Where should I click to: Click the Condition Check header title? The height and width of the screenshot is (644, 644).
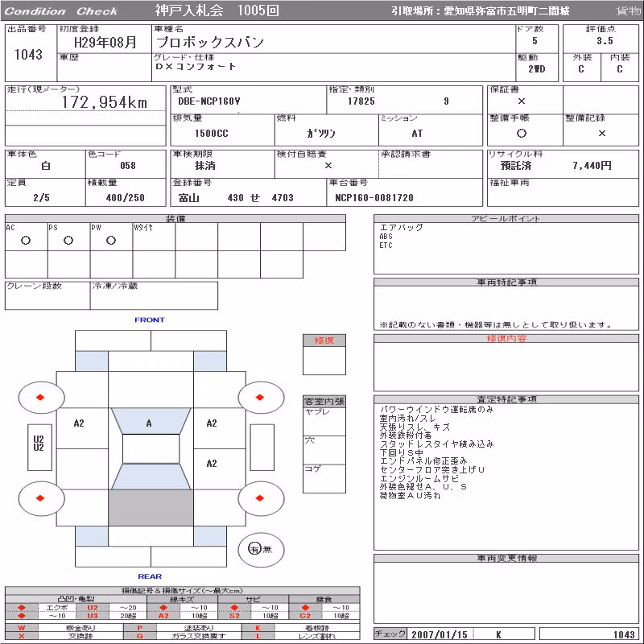(61, 11)
